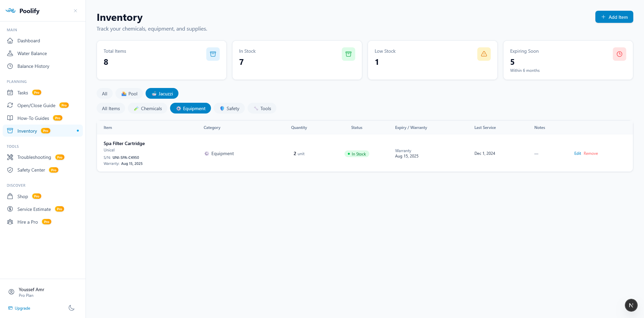644x318 pixels.
Task: Edit the Spa Filter Cartridge item
Action: pos(578,153)
